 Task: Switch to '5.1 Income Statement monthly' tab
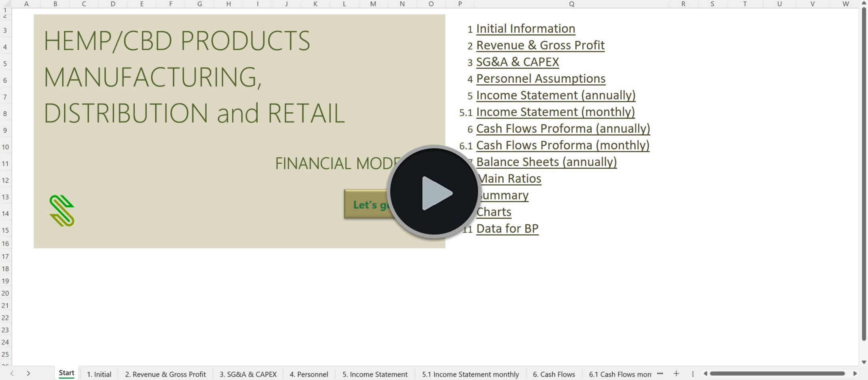click(471, 374)
